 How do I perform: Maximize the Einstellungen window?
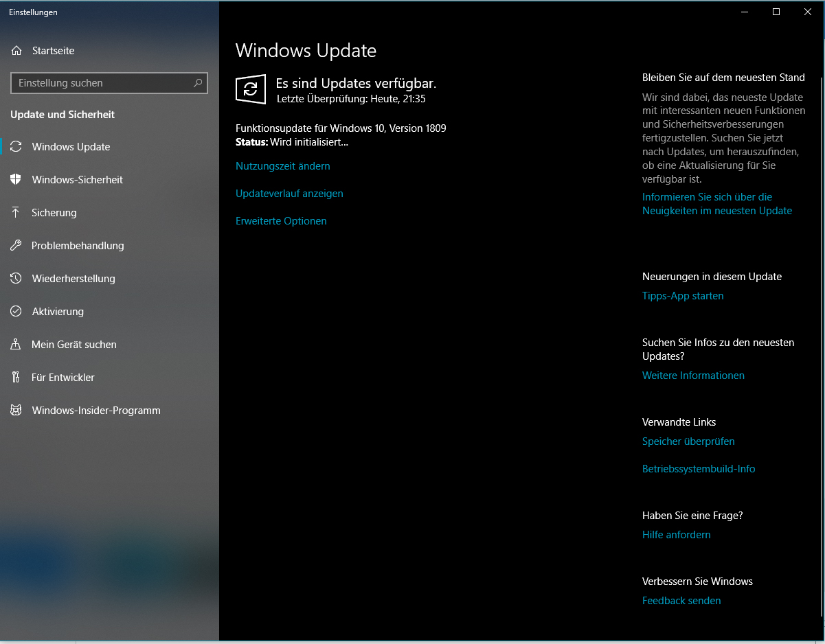click(776, 12)
